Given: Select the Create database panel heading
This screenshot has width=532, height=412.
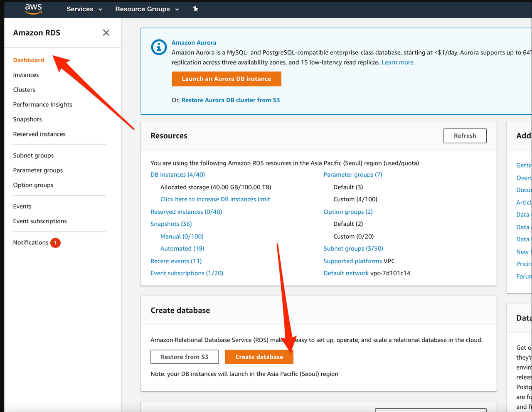Looking at the screenshot, I should [180, 311].
